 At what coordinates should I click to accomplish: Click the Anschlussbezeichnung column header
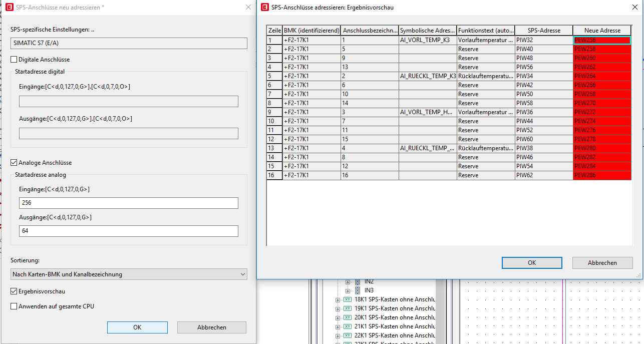pyautogui.click(x=370, y=31)
